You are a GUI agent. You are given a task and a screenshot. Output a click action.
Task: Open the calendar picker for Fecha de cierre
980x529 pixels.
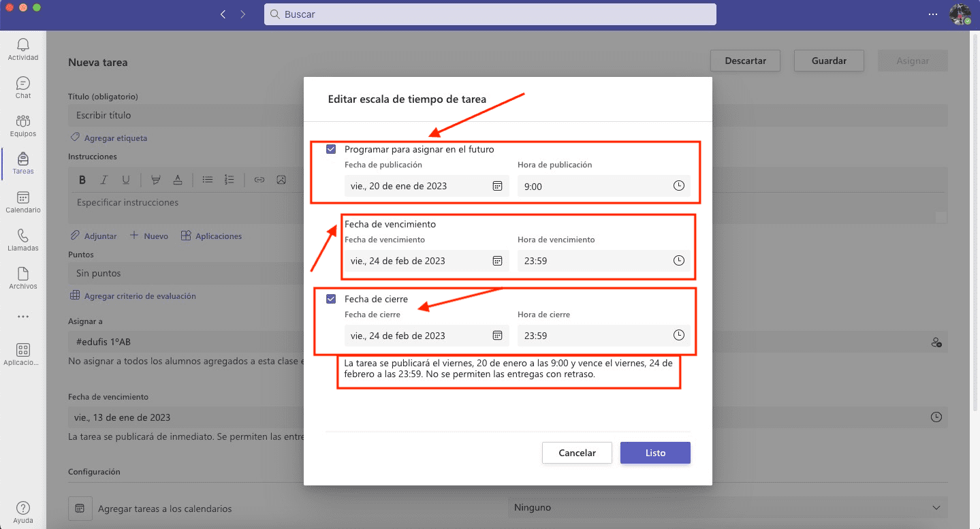[497, 335]
